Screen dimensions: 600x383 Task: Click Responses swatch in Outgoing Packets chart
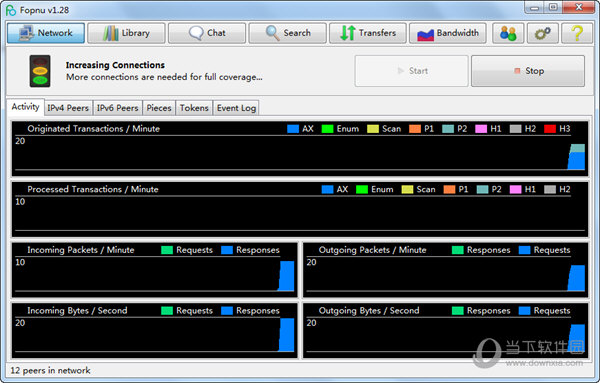pos(458,250)
